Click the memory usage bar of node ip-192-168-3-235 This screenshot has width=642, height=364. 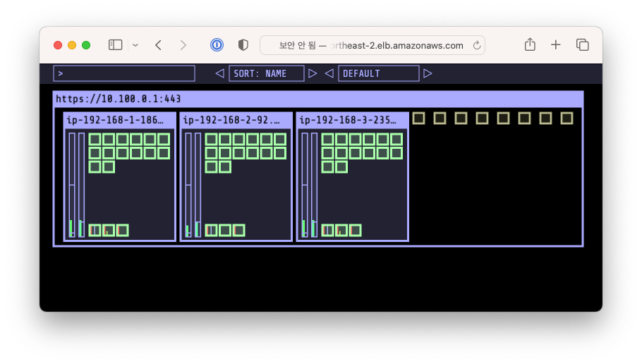click(314, 185)
